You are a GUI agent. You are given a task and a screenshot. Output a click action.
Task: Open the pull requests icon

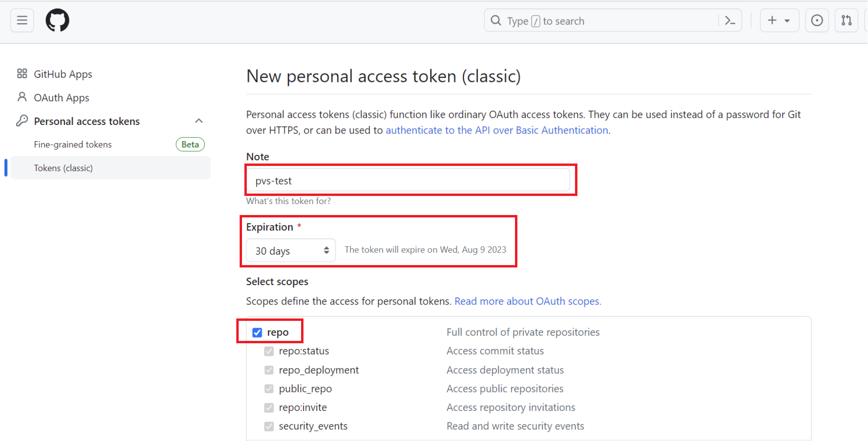pos(846,20)
